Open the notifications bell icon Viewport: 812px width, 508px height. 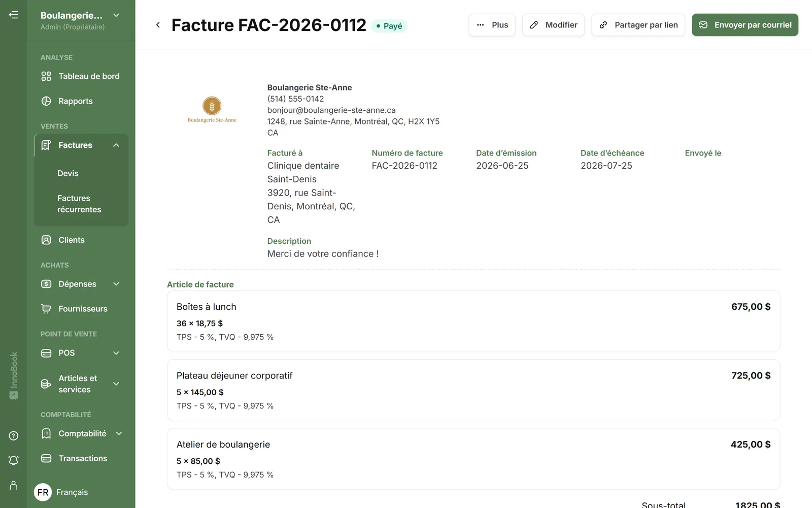pos(14,460)
